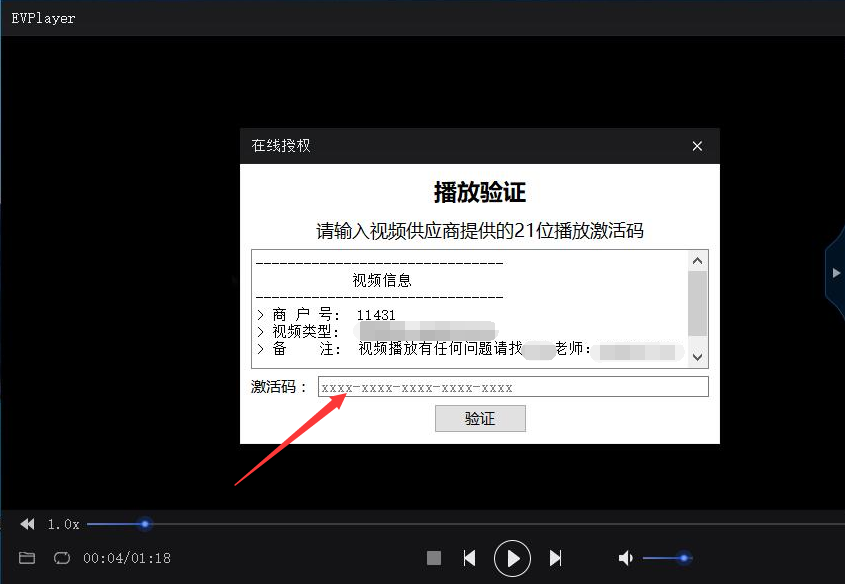Viewport: 845px width, 584px height.
Task: Expand the hidden side panel arrow
Action: pos(836,272)
